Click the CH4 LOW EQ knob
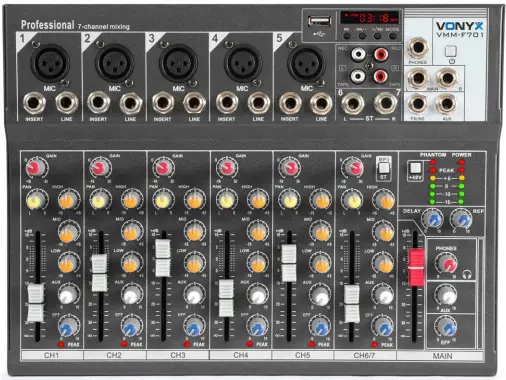Screen dimensions: 506x380 tap(258, 263)
